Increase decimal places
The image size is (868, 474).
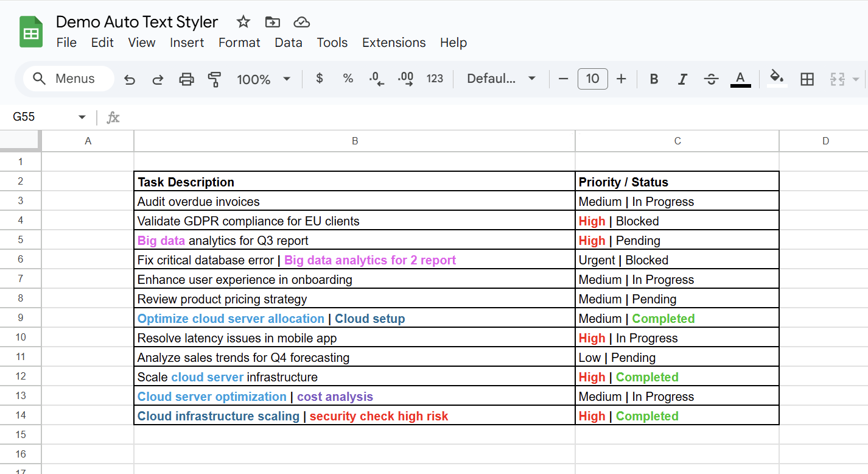405,79
